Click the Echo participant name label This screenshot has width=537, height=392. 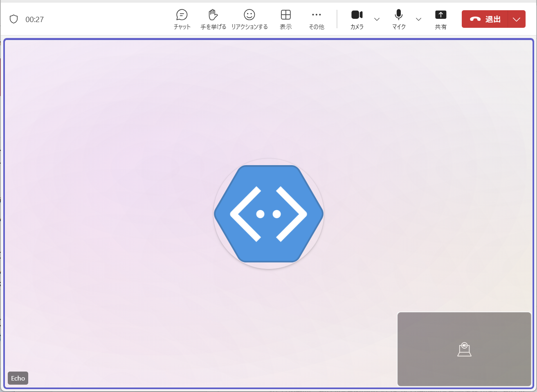[18, 378]
